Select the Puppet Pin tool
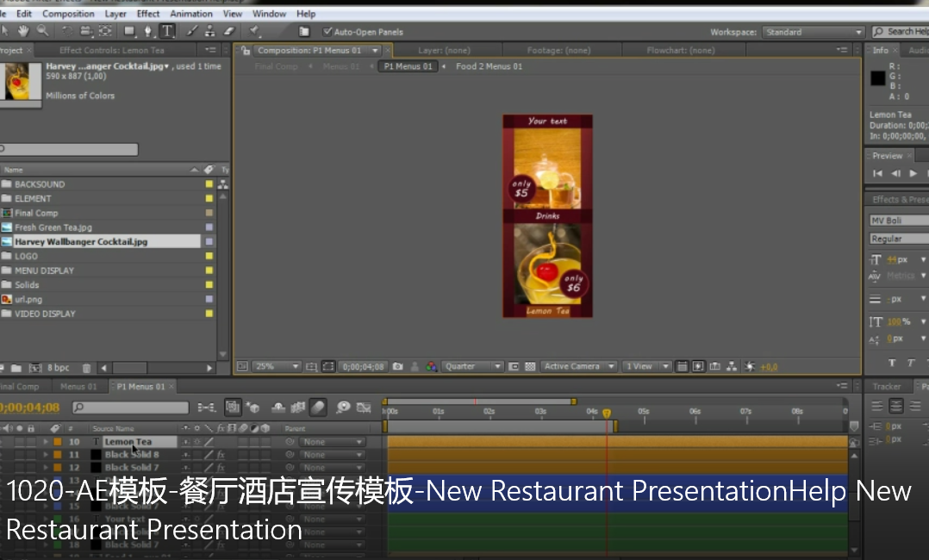The width and height of the screenshot is (929, 560). tap(255, 31)
